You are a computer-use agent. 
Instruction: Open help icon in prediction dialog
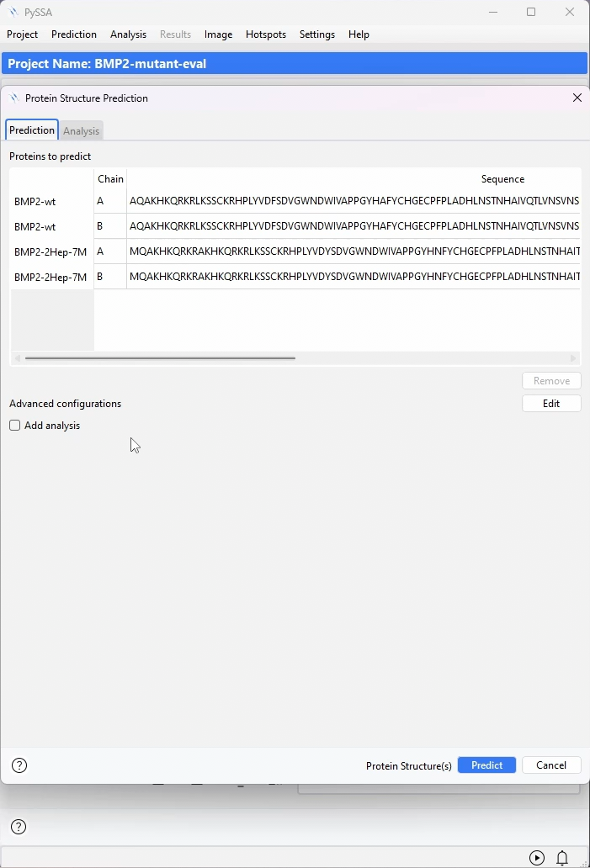tap(19, 765)
